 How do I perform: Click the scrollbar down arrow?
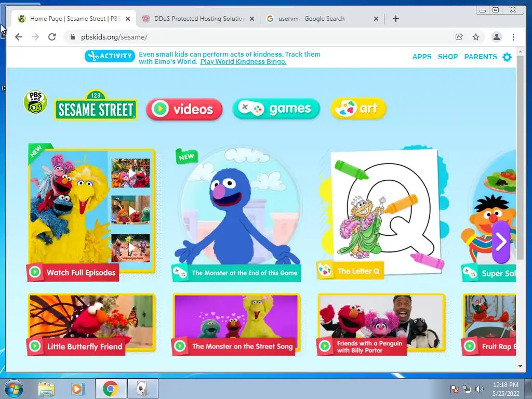click(520, 366)
